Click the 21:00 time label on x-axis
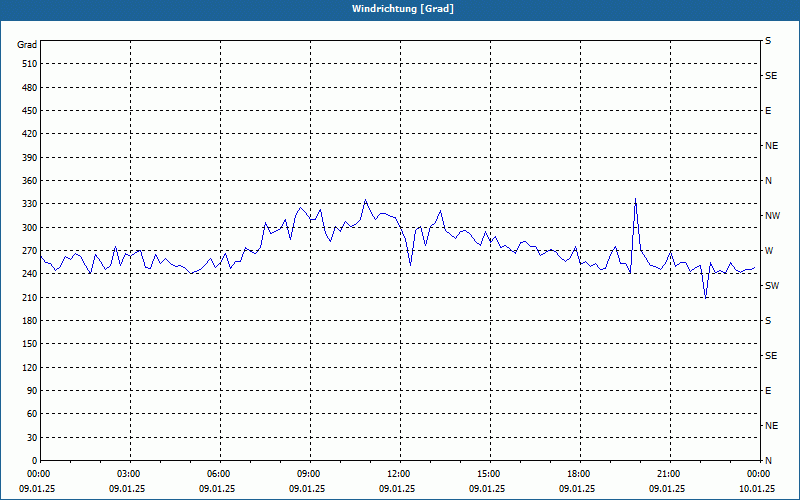The image size is (800, 500). click(x=670, y=474)
